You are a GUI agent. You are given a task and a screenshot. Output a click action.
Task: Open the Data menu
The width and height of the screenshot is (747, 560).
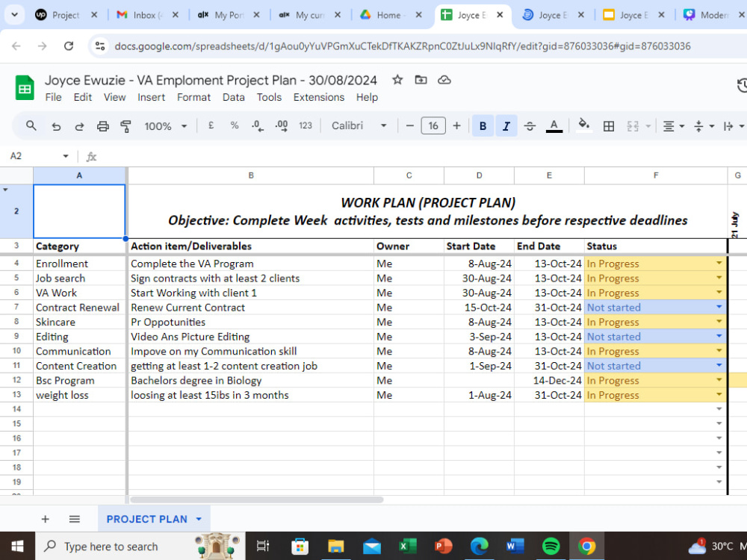coord(233,97)
